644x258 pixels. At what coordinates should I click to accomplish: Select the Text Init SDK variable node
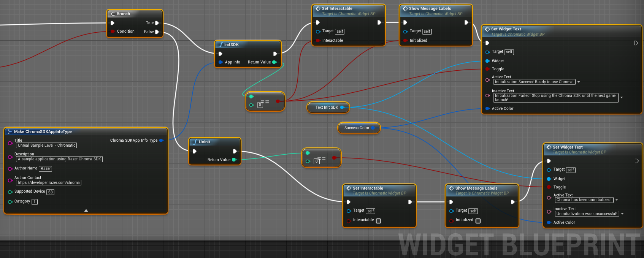point(327,108)
